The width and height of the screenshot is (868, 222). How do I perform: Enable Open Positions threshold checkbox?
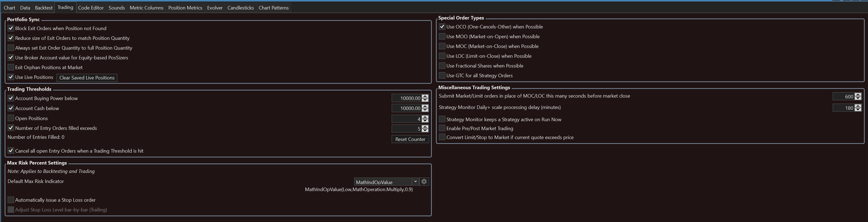click(x=11, y=118)
